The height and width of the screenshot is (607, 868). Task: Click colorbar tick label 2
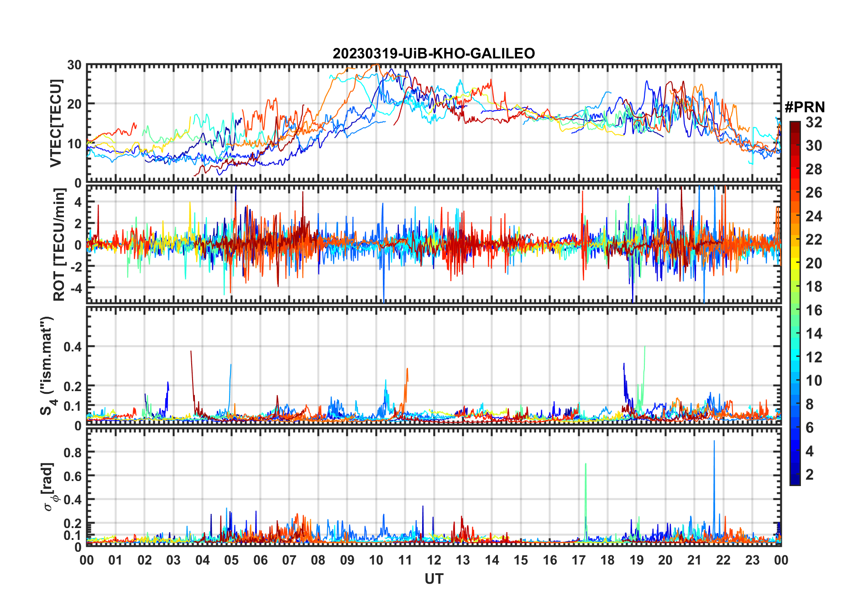point(810,475)
